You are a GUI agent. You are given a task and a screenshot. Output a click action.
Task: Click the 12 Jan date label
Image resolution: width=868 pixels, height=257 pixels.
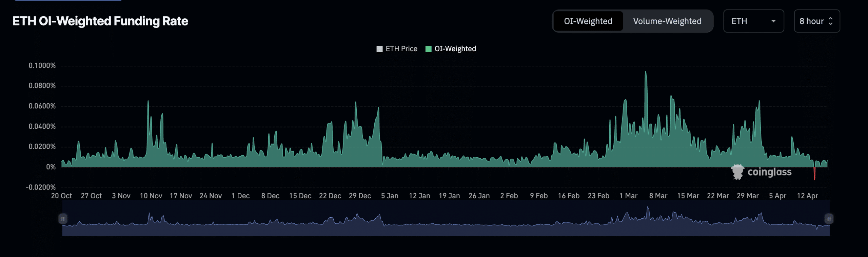tap(419, 196)
